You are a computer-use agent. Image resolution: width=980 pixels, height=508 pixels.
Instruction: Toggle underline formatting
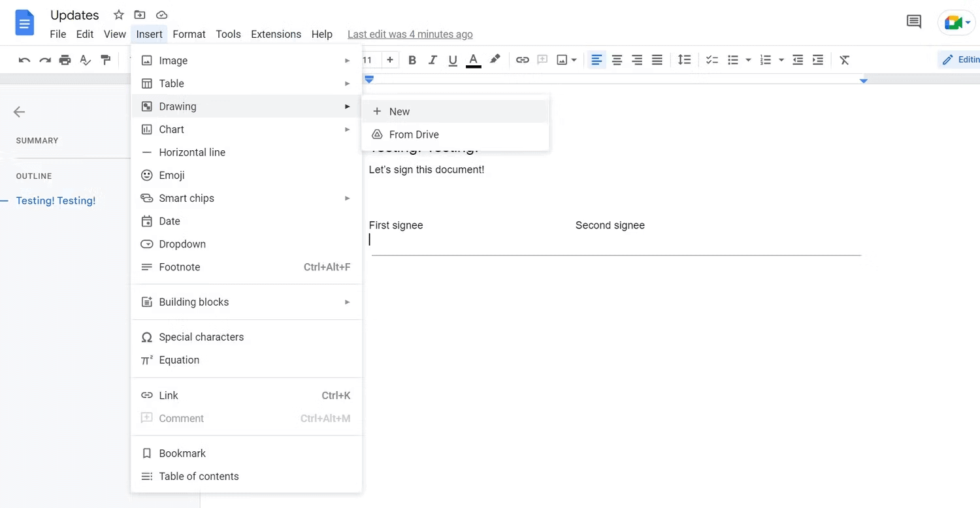coord(453,59)
